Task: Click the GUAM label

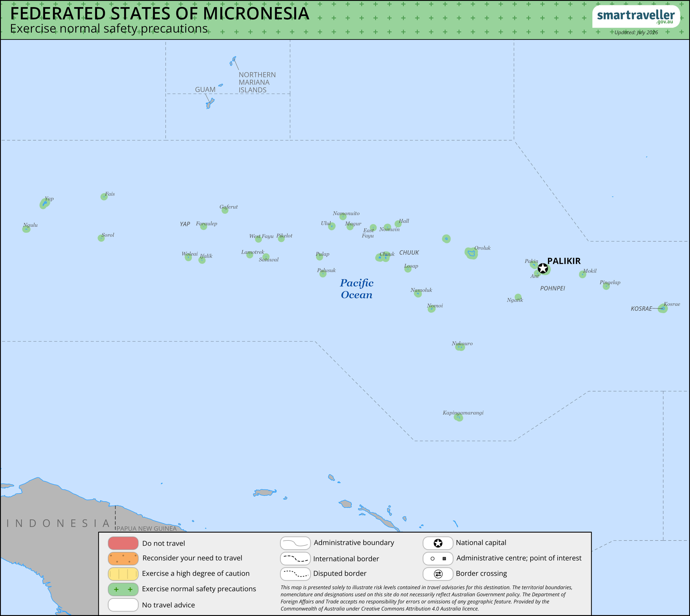Action: click(x=205, y=90)
